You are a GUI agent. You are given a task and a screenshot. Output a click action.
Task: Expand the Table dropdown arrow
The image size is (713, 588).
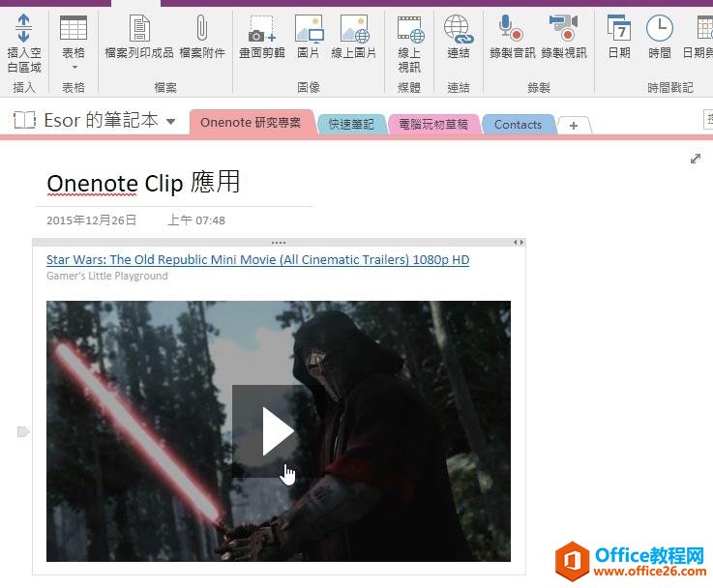[74, 68]
